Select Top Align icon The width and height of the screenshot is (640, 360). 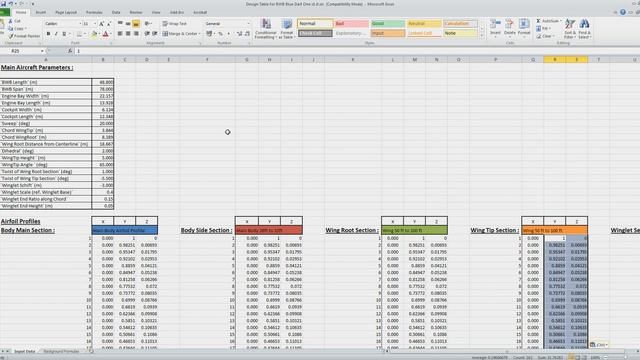point(120,24)
